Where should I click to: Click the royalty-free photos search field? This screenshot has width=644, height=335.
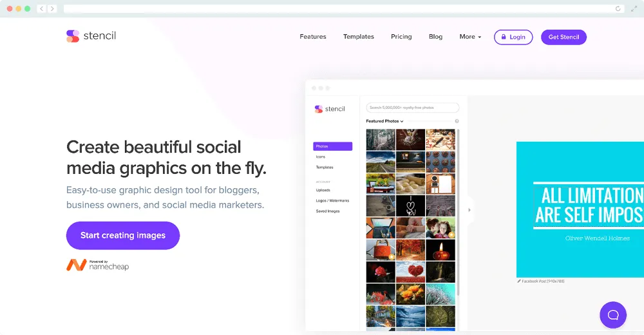coord(412,108)
